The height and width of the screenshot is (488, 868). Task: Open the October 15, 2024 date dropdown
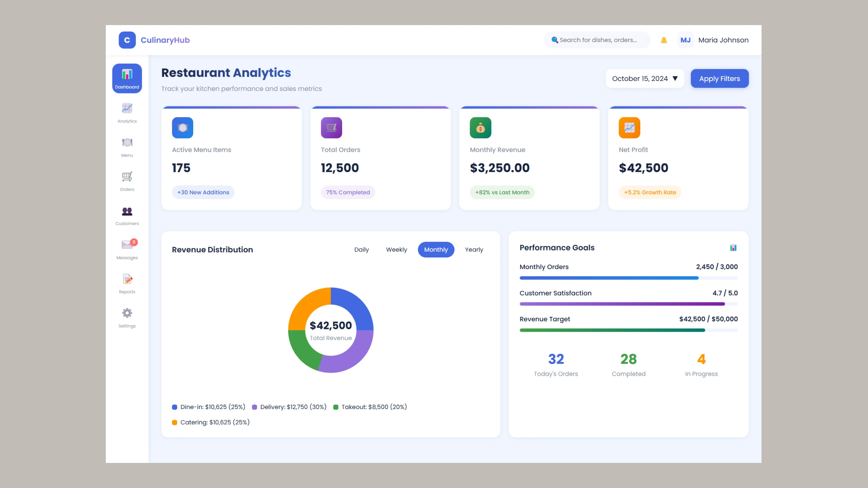click(645, 78)
